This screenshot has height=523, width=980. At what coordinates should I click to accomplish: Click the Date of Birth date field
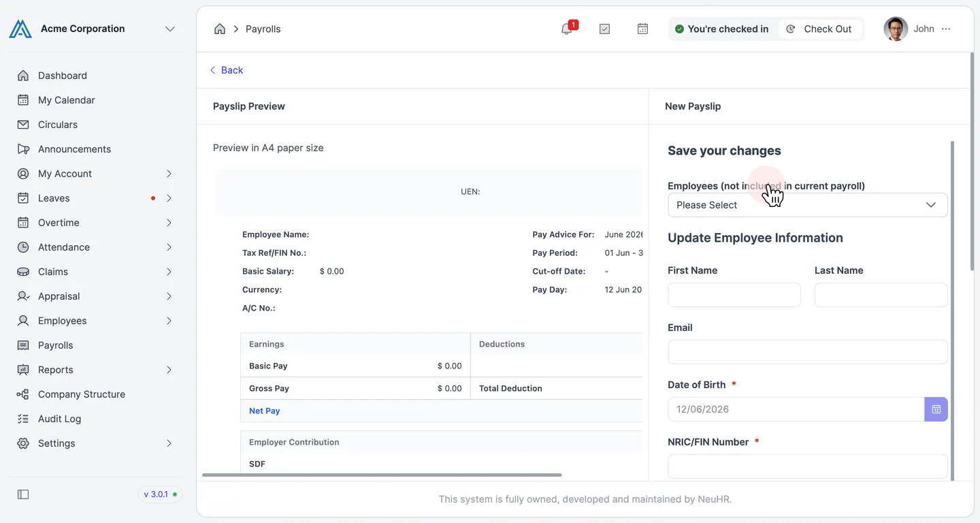click(796, 409)
